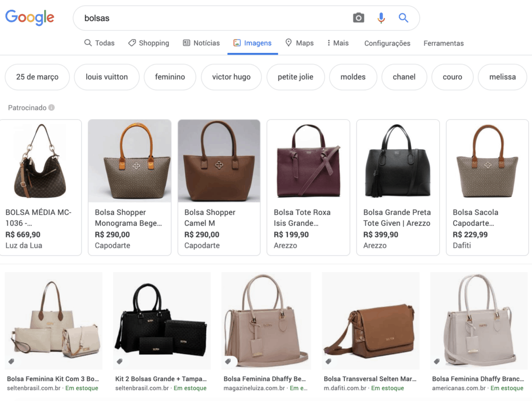
Task: Open Configurações menu
Action: tap(387, 44)
